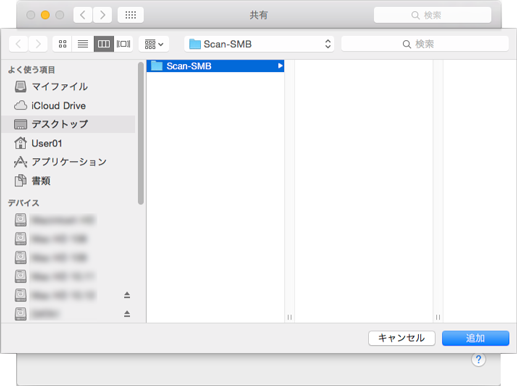
Task: Open the item arrangement dropdown
Action: 154,44
